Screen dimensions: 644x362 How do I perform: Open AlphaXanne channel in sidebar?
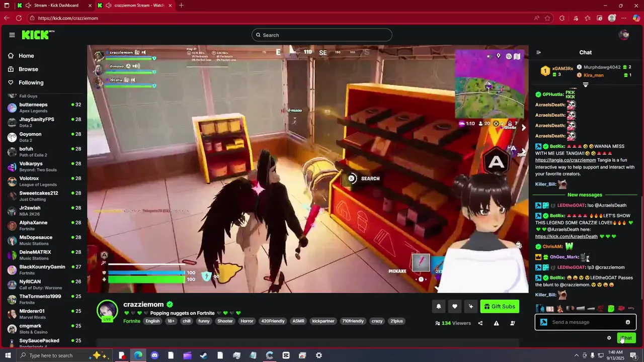(44, 226)
